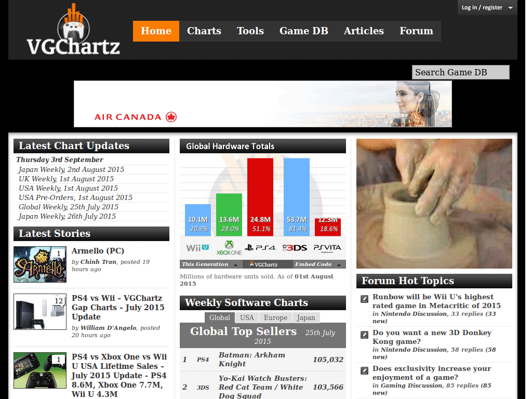Open Yo-Kai Watch Busters game page
Image resolution: width=532 pixels, height=399 pixels.
pos(262,387)
